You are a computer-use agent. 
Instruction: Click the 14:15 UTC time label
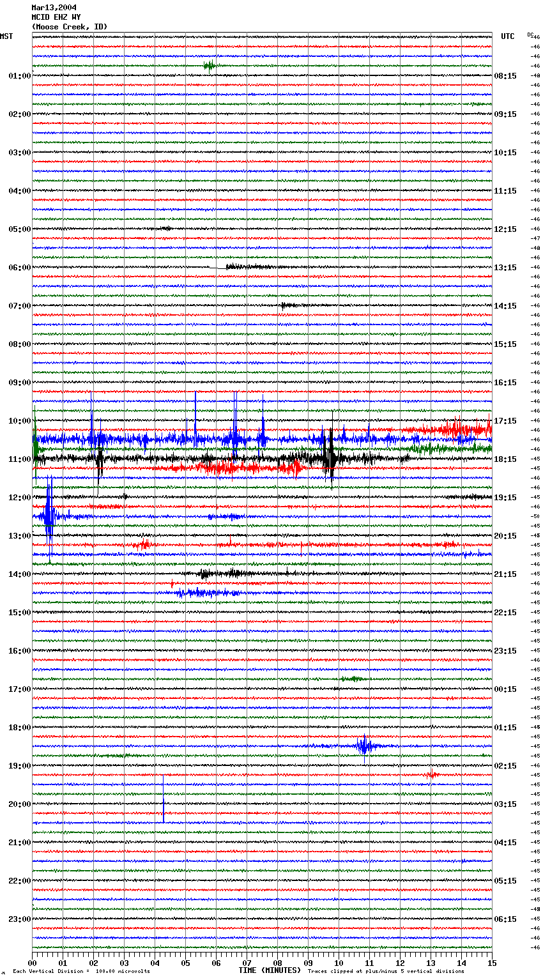coord(505,306)
